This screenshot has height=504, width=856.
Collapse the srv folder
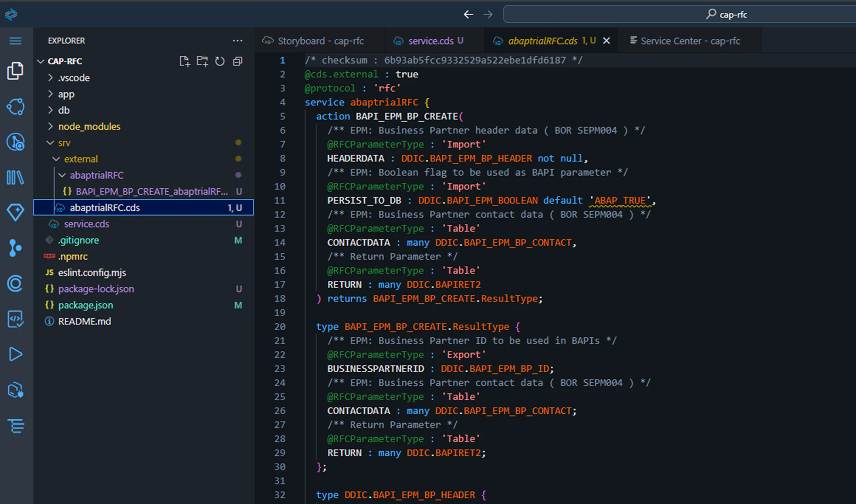coord(64,143)
